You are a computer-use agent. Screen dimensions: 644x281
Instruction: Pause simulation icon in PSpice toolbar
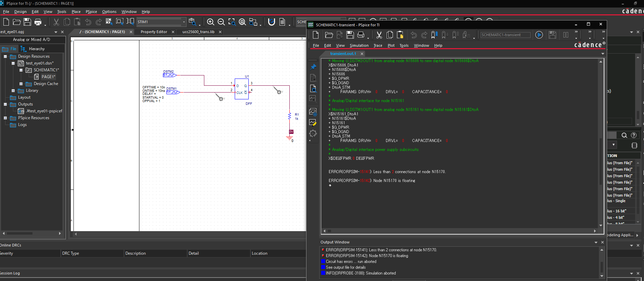566,35
